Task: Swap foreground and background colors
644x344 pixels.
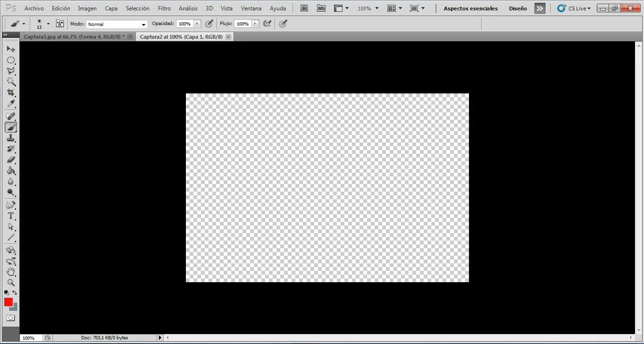Action: pos(15,293)
